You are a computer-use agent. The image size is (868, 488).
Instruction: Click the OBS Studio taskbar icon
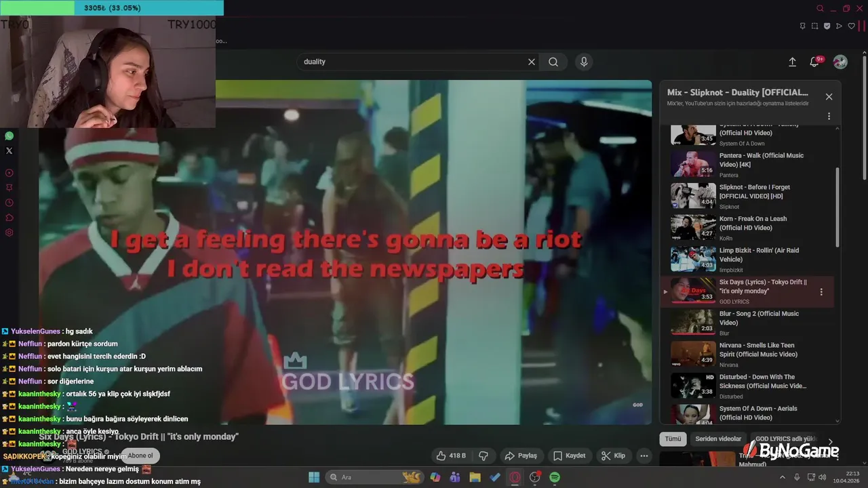tap(535, 477)
